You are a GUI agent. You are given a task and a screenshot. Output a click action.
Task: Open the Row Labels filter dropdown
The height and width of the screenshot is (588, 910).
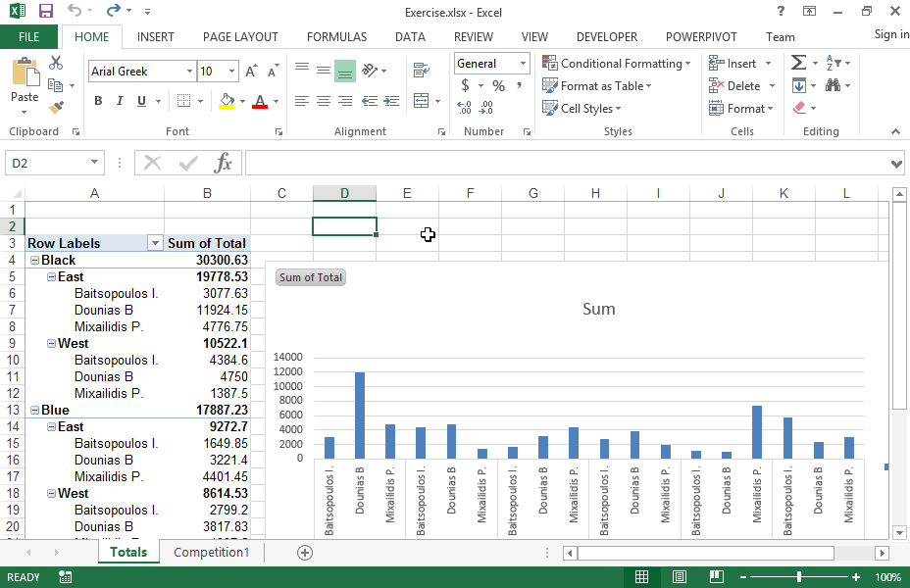[x=155, y=244]
